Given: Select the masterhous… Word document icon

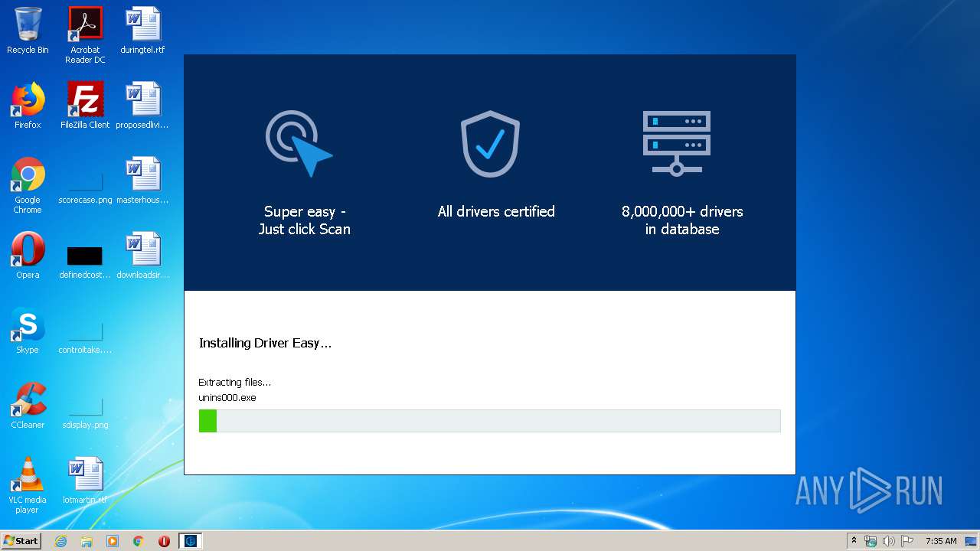Looking at the screenshot, I should (x=142, y=181).
